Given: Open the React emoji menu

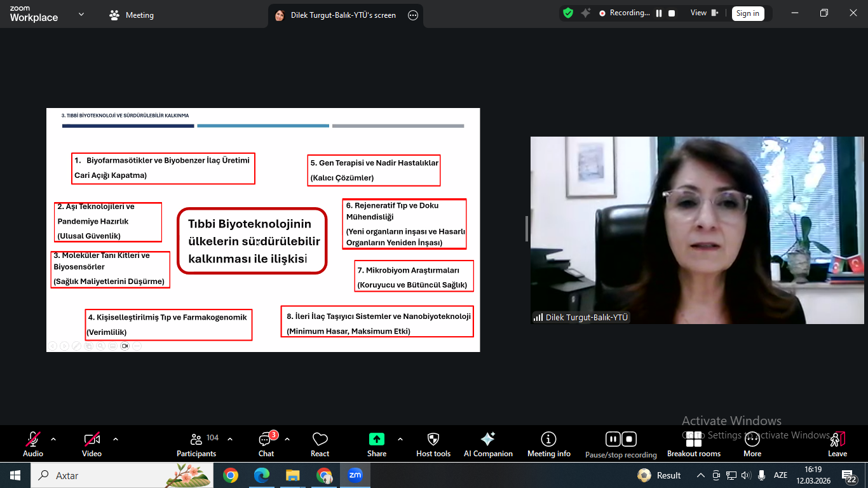Looking at the screenshot, I should [320, 444].
